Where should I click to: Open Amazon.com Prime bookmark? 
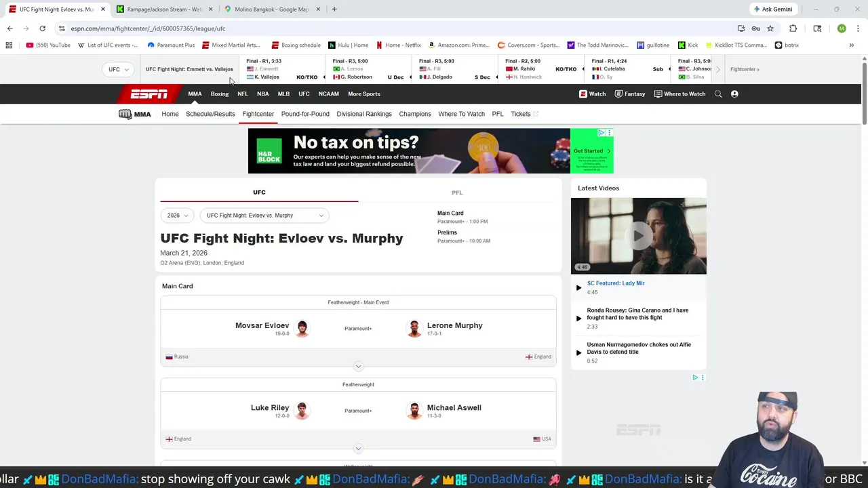[x=459, y=45]
